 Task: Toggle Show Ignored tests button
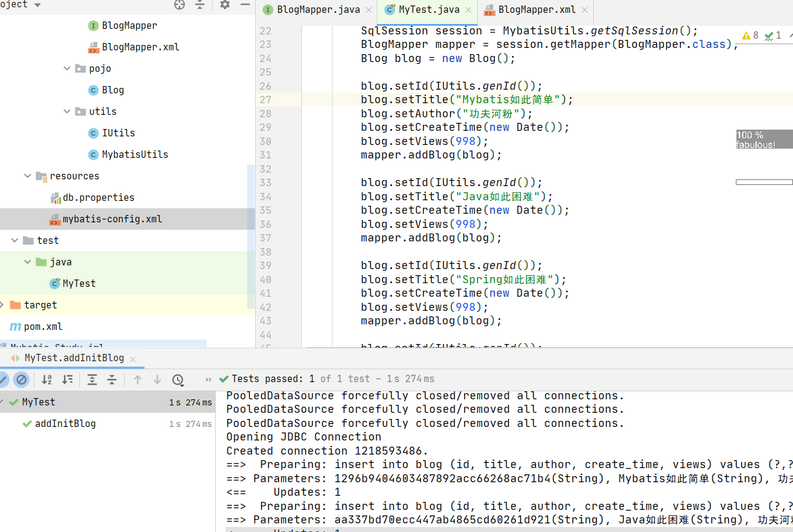[x=22, y=380]
